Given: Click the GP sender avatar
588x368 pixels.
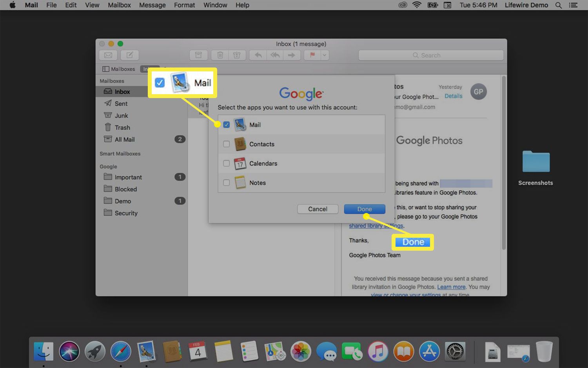Looking at the screenshot, I should pyautogui.click(x=478, y=92).
